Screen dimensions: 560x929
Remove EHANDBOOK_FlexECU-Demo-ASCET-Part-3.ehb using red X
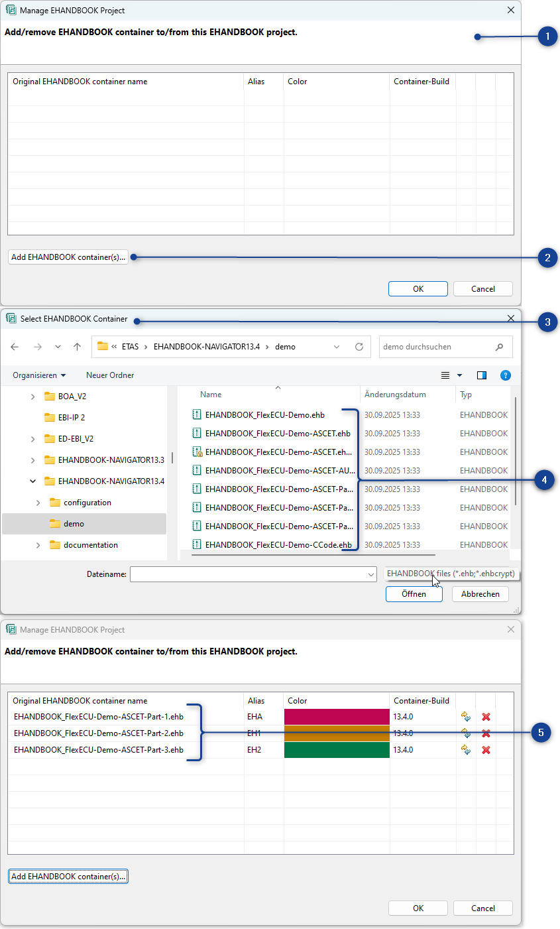(x=485, y=750)
